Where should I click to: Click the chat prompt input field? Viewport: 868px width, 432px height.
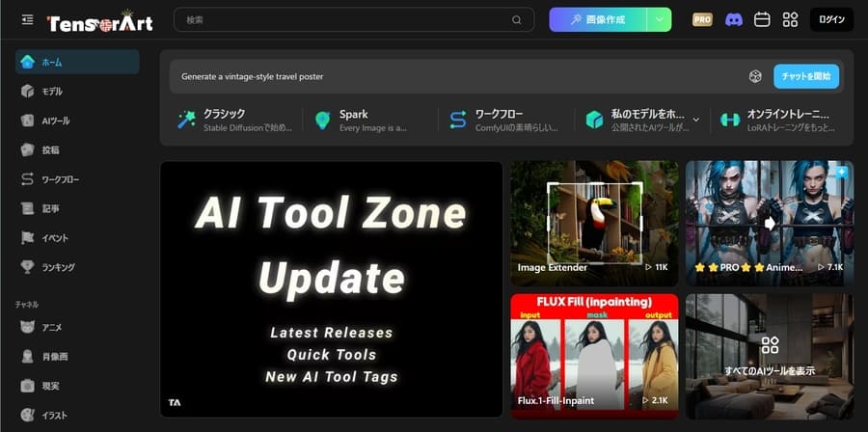click(459, 76)
